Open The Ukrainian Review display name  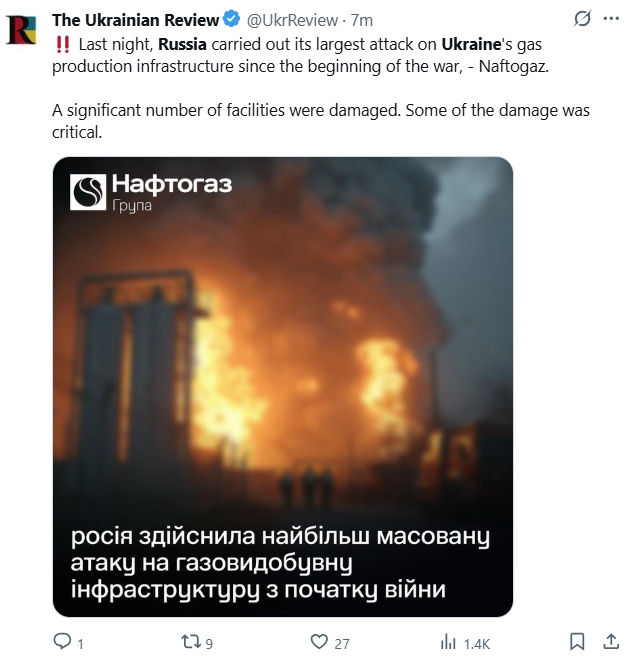click(135, 20)
